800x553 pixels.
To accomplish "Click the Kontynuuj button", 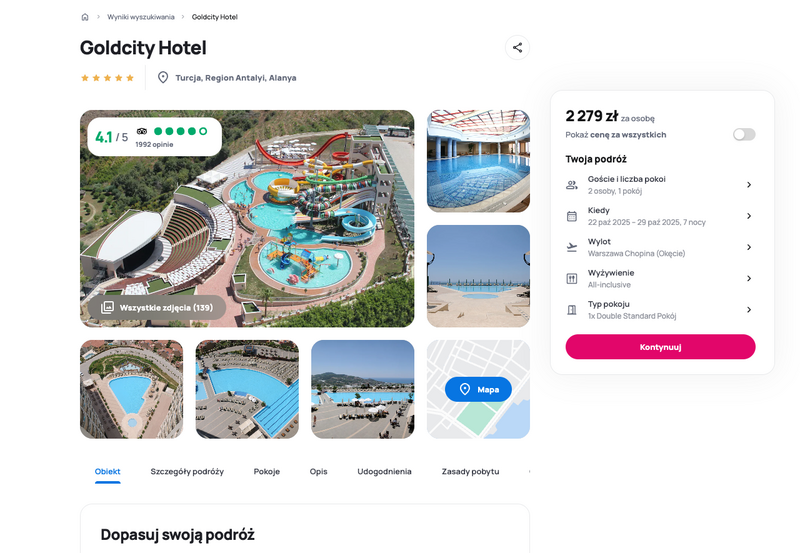I will click(660, 347).
